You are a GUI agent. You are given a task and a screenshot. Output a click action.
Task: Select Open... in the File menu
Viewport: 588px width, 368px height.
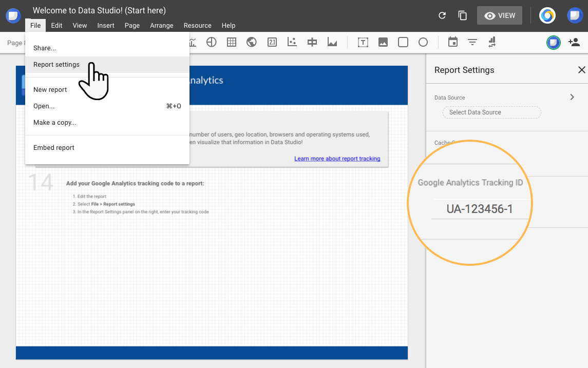[107, 106]
